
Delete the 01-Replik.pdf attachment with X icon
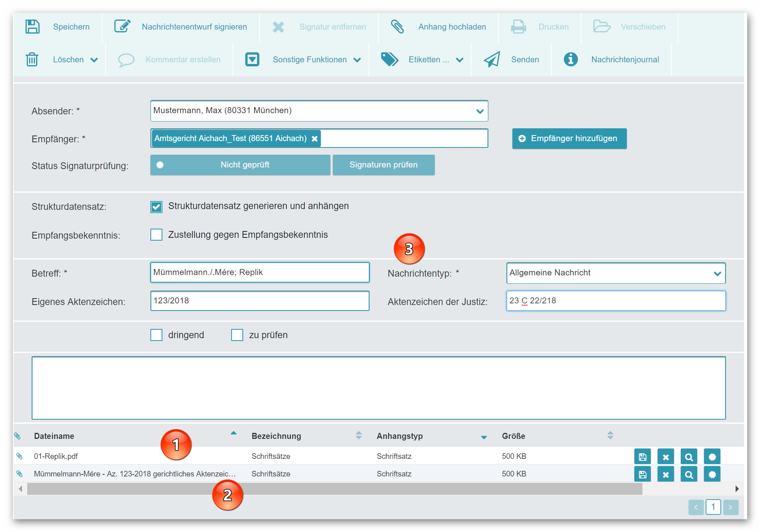(666, 457)
